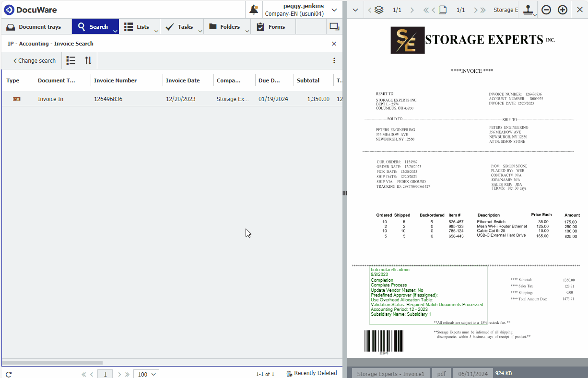Viewport: 588px width, 378px height.
Task: Go back with Change search
Action: (35, 61)
